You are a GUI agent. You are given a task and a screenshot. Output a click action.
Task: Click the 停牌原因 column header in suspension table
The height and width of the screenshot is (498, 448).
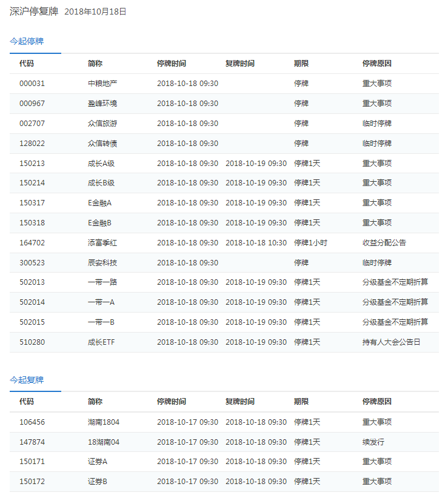(376, 64)
